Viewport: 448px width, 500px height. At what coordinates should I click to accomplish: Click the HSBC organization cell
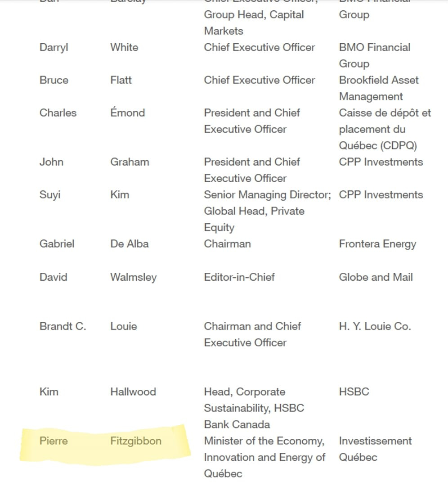tap(354, 392)
